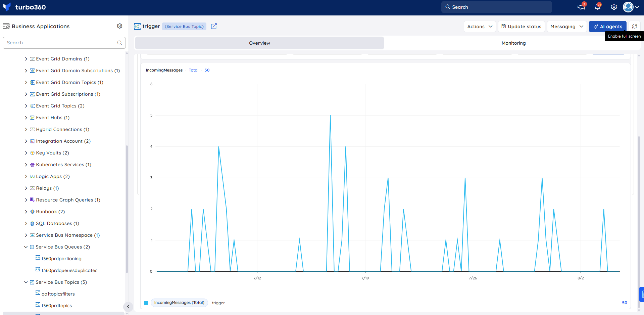This screenshot has width=644, height=315.
Task: Open the announcements megaphone icon
Action: (581, 7)
